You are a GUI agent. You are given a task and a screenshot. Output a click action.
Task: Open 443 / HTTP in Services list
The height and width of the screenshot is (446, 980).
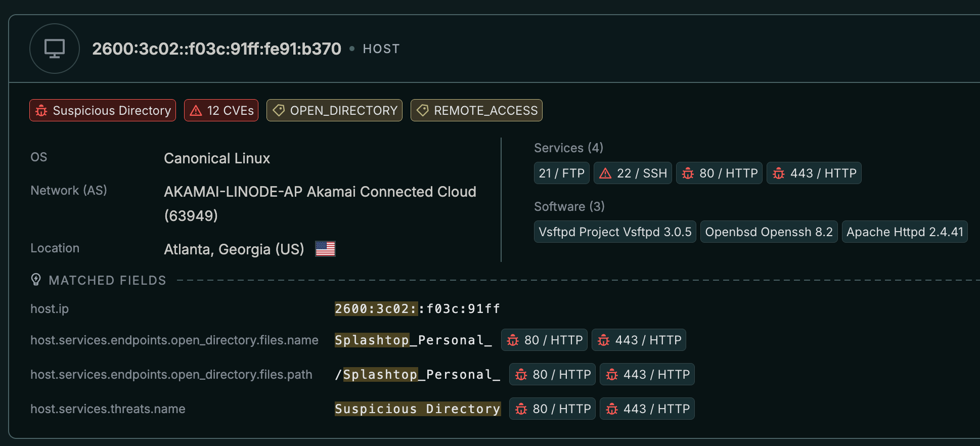(x=814, y=173)
